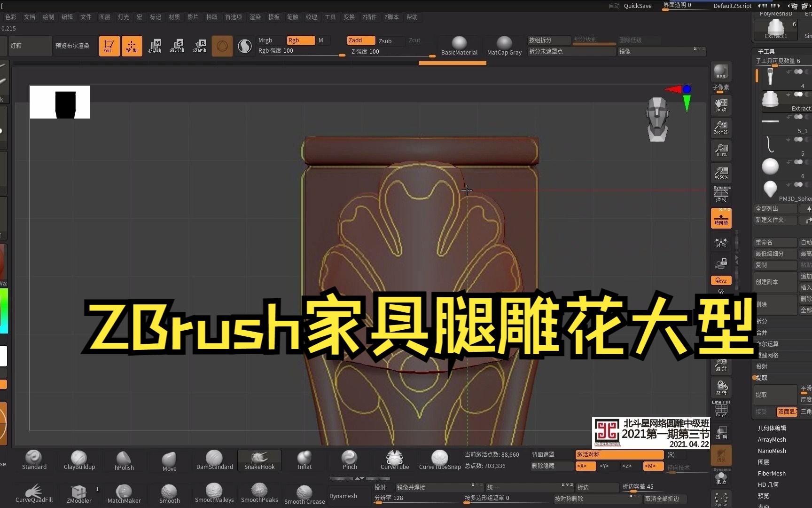Click the BasicMaterial sphere

click(x=459, y=46)
